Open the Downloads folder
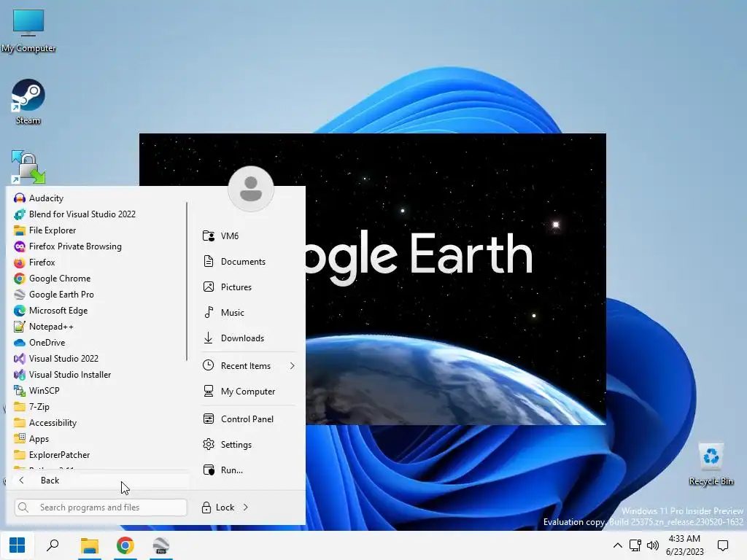 click(x=248, y=338)
